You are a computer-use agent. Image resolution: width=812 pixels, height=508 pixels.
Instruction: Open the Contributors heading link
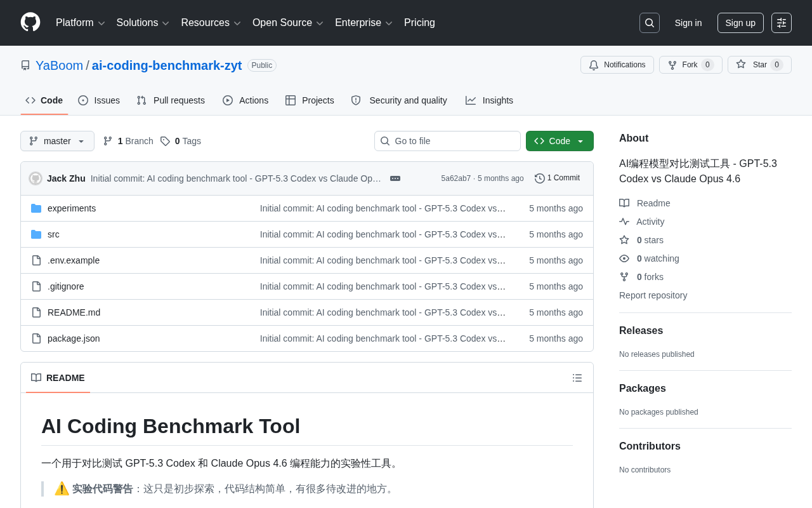(650, 446)
